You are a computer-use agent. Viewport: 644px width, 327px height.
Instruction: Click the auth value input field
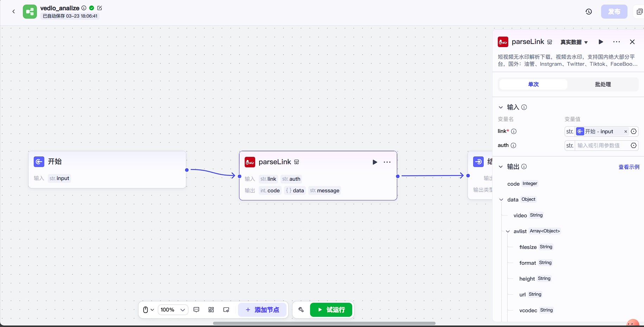pyautogui.click(x=603, y=146)
